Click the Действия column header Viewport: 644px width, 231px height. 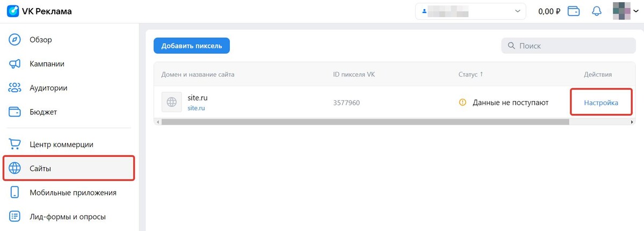(598, 74)
